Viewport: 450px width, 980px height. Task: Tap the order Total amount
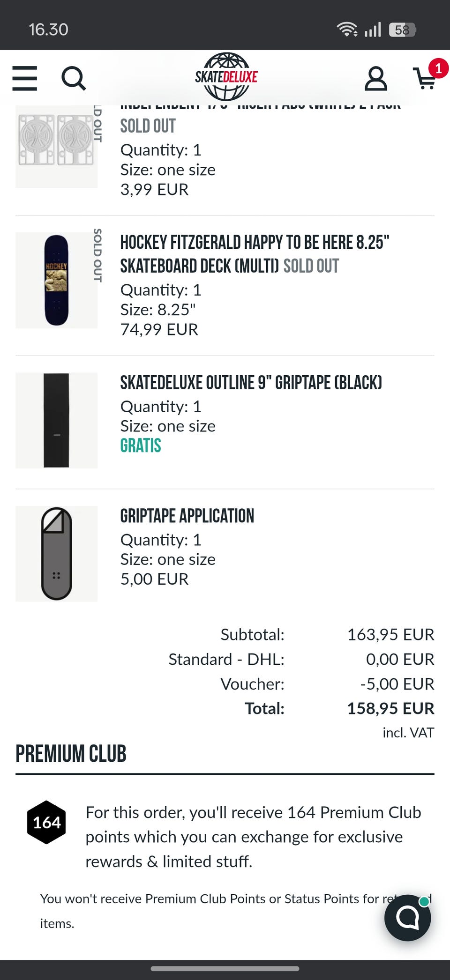click(390, 708)
